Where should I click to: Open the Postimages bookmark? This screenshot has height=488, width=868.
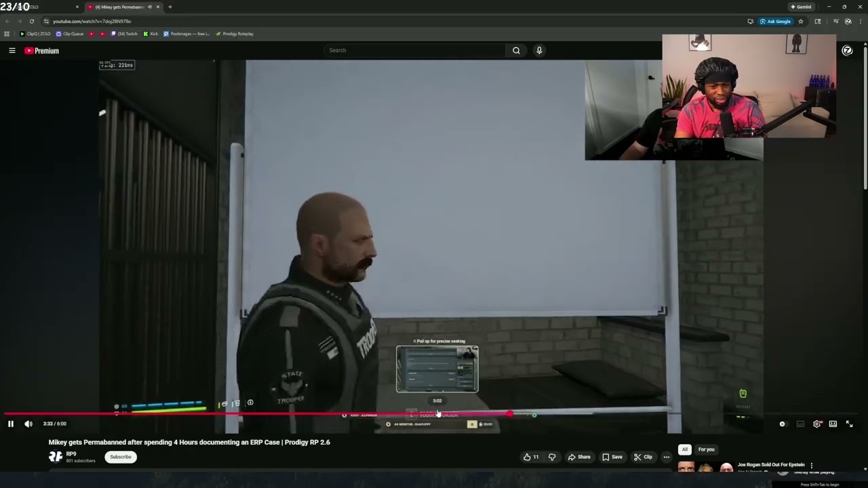click(186, 34)
